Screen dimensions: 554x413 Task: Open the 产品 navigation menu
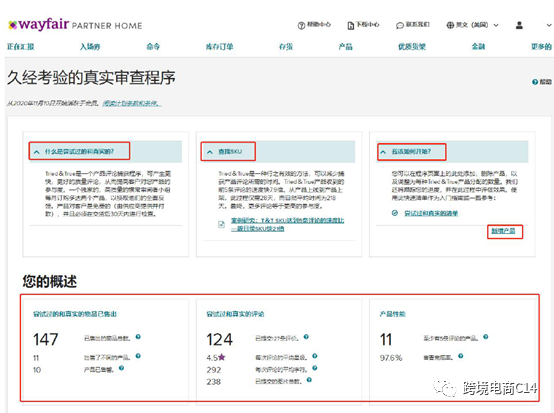pos(346,47)
